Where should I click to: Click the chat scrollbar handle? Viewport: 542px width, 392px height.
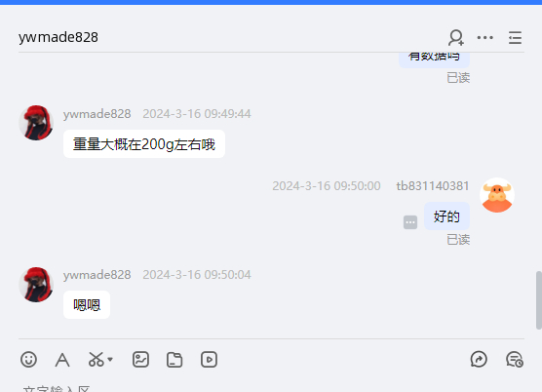click(538, 300)
